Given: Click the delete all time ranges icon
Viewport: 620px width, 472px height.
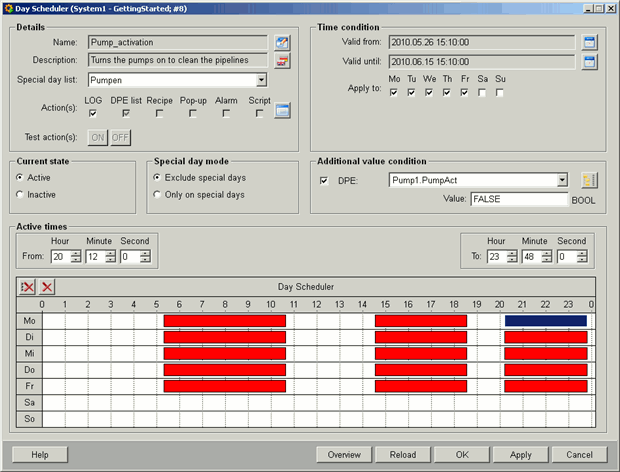Looking at the screenshot, I should [x=28, y=287].
